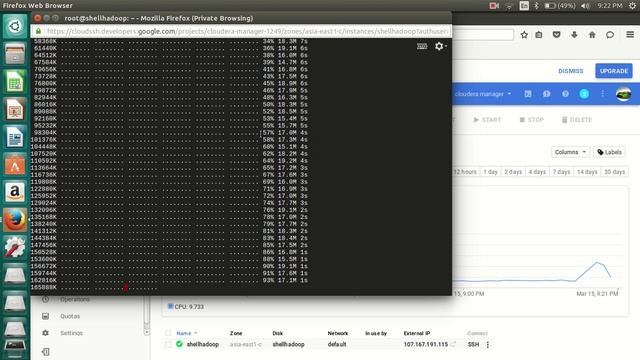Open the Cloud Console more options dots
Screen dimensions: 640x360
tap(602, 94)
